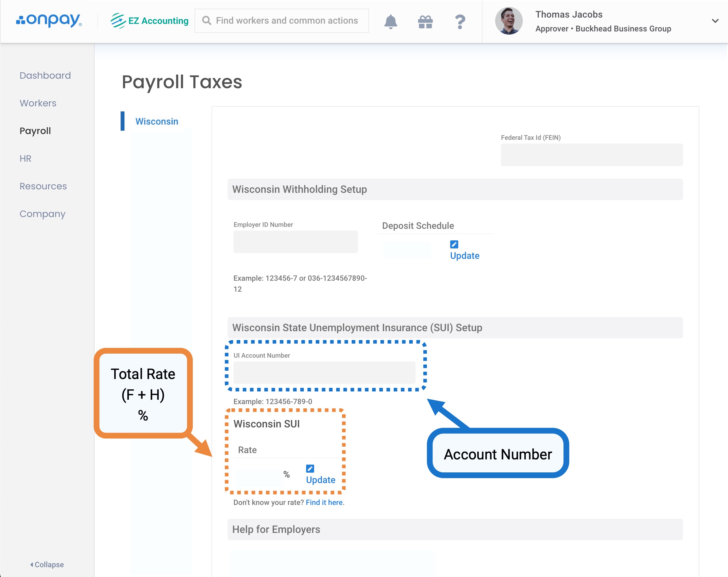Click the 'Find it here' rate link
The image size is (728, 577).
324,502
